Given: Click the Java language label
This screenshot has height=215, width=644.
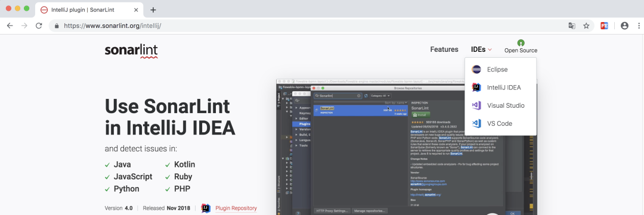Looking at the screenshot, I should pos(122,164).
